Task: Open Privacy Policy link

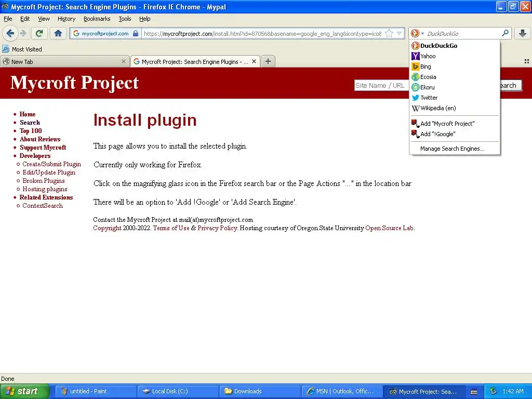Action: coord(217,228)
